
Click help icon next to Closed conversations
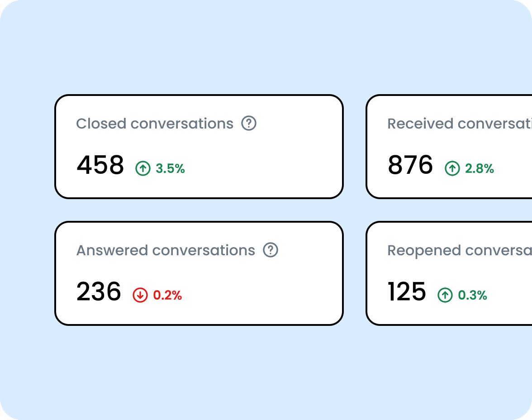(249, 123)
